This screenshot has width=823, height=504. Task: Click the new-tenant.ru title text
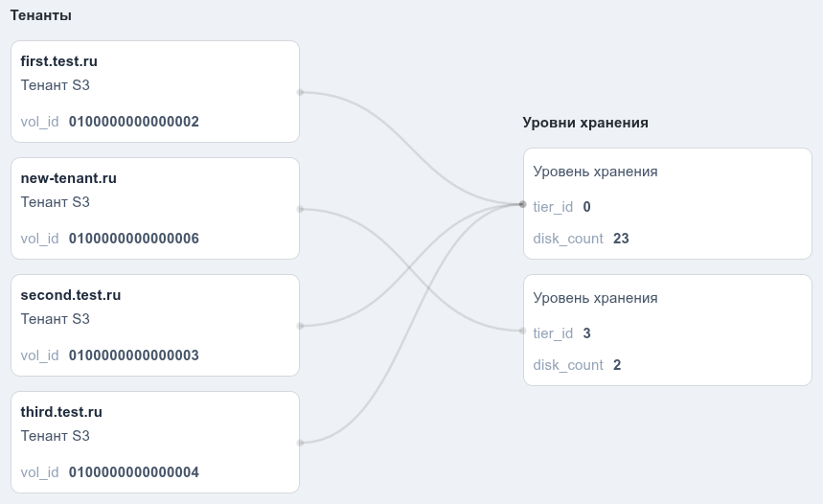point(69,178)
